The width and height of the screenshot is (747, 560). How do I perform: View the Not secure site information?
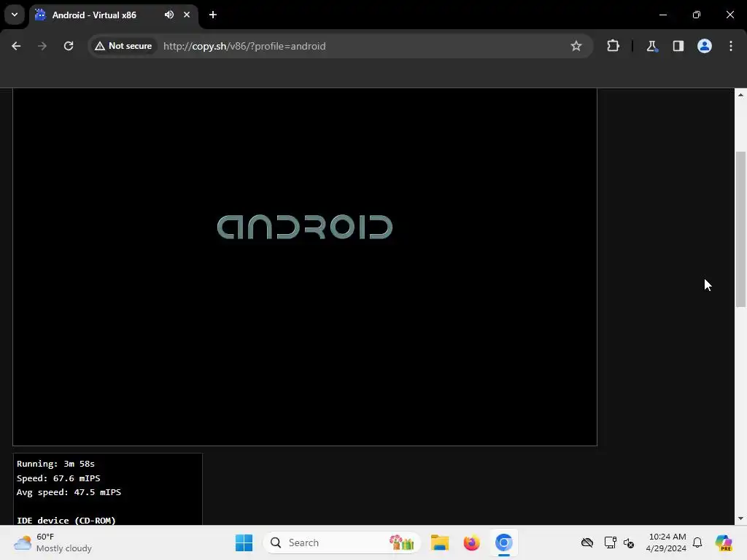(123, 46)
